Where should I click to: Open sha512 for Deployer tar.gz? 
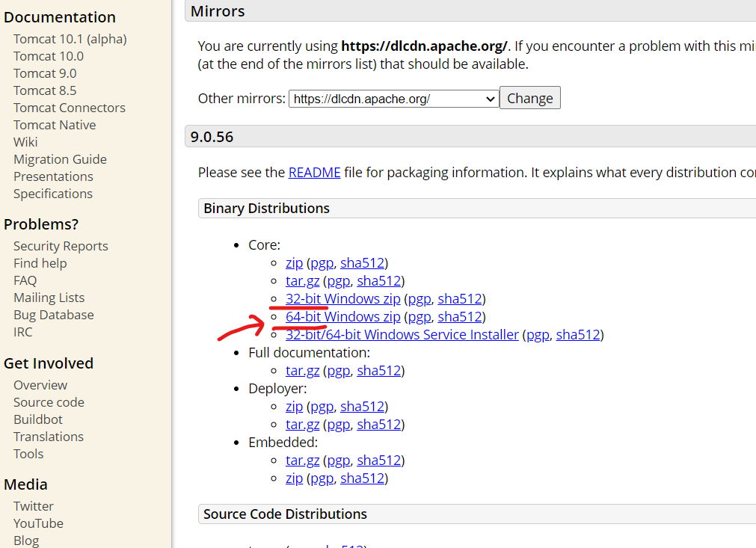point(379,425)
